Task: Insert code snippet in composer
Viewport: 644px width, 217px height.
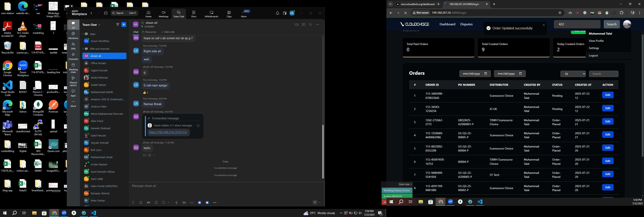Action: [x=192, y=203]
